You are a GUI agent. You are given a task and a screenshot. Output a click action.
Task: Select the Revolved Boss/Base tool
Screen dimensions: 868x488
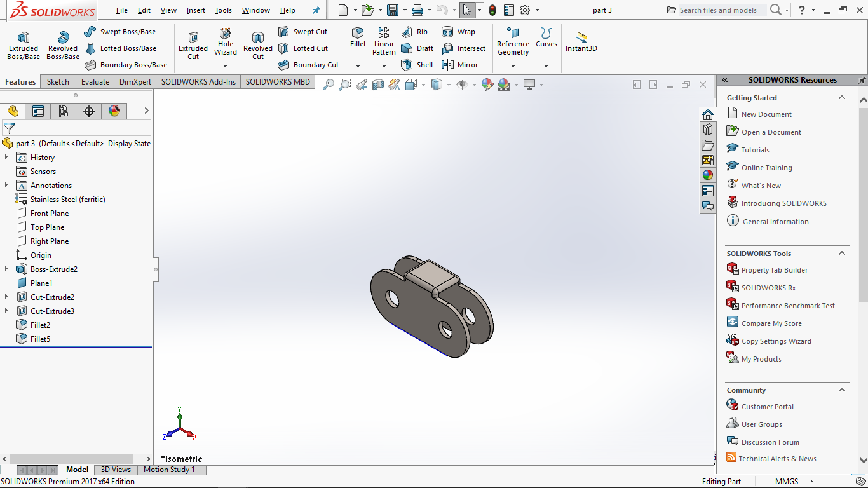[63, 46]
